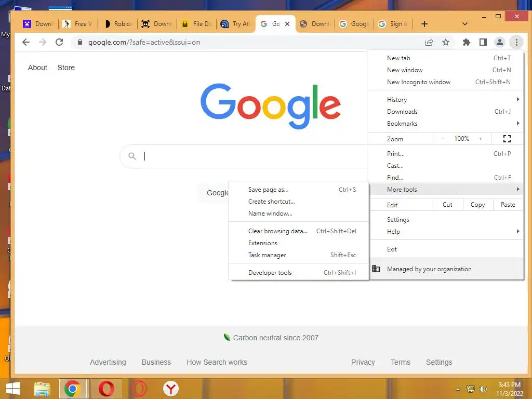Click the Store link
The height and width of the screenshot is (399, 532).
66,68
